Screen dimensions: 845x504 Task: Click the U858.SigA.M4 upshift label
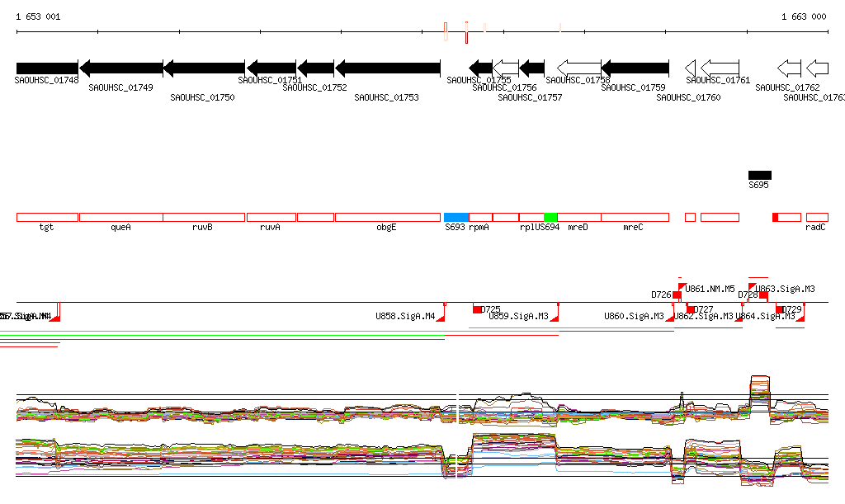click(405, 316)
